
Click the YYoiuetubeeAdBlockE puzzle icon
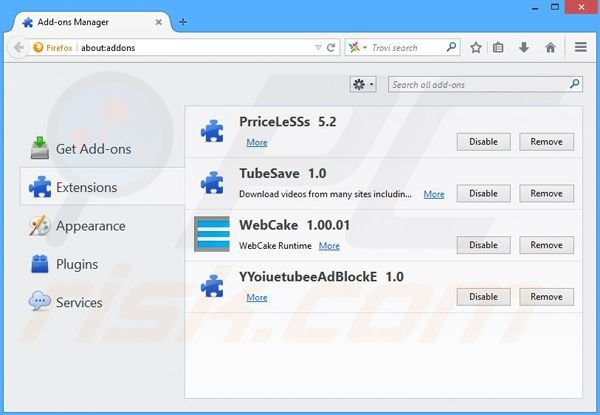pyautogui.click(x=212, y=286)
